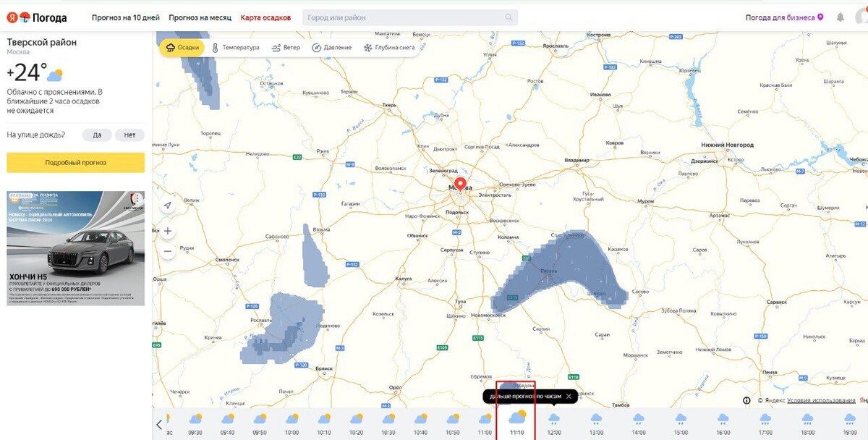The height and width of the screenshot is (440, 868).
Task: Click the +24° current temperature
Action: [x=27, y=72]
